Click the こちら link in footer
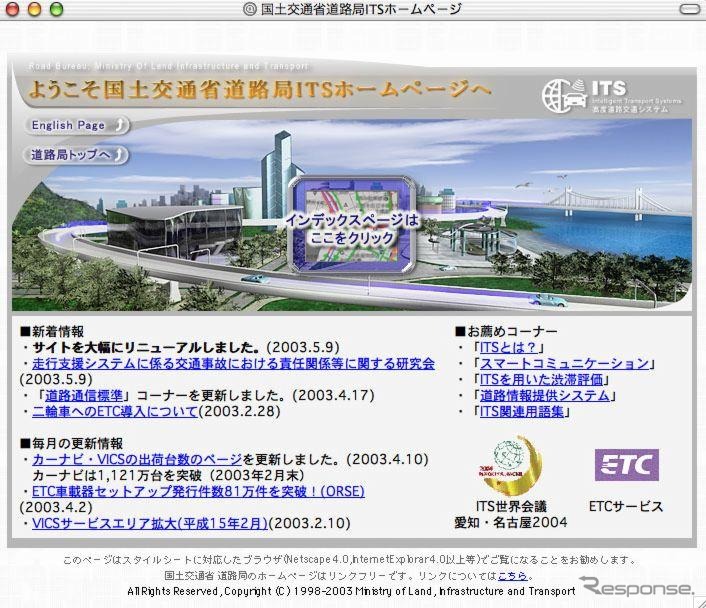The height and width of the screenshot is (608, 706). (x=514, y=576)
